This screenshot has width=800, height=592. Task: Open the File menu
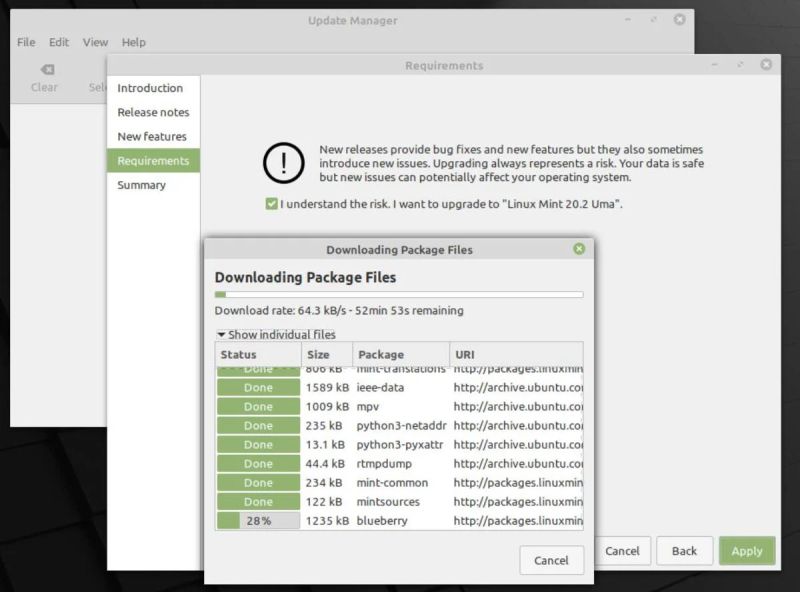click(25, 42)
